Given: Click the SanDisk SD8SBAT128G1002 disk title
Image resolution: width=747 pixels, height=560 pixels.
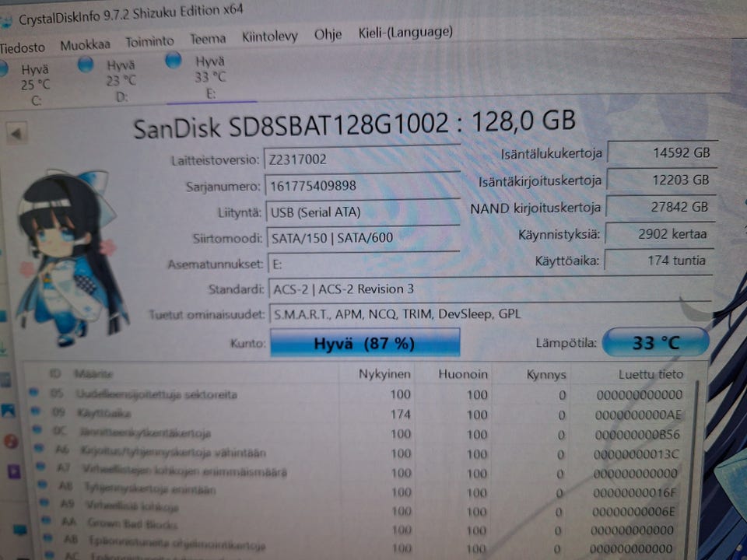Looking at the screenshot, I should 354,124.
